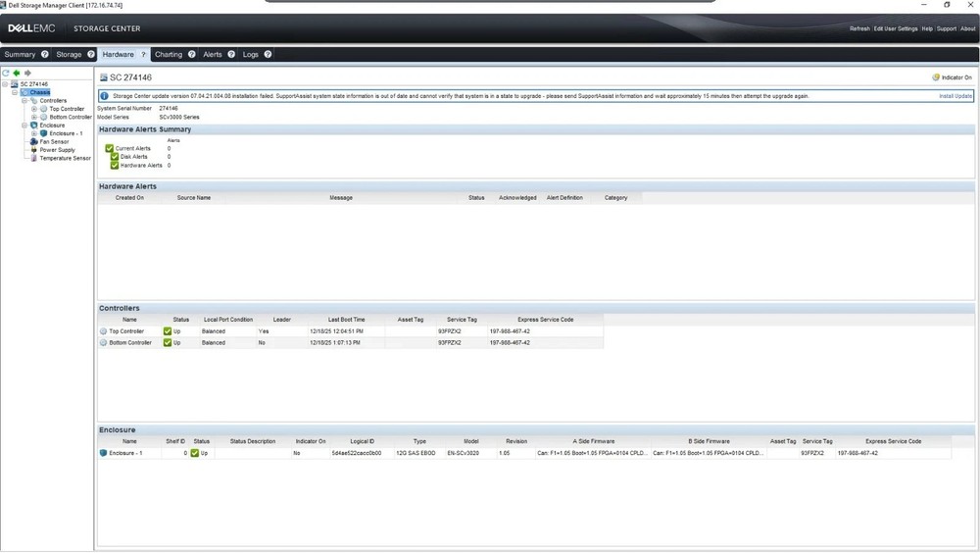980x553 pixels.
Task: Select the Top Controller row in Controllers table
Action: click(351, 331)
